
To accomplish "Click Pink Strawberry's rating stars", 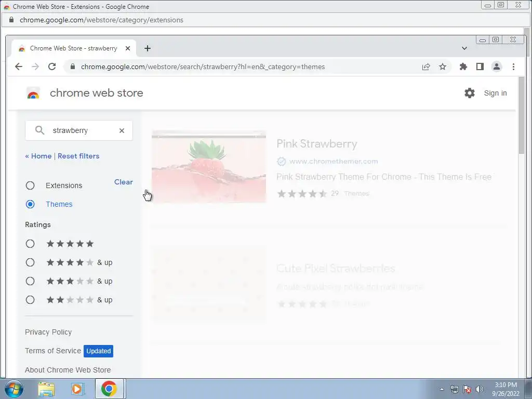I will pos(302,194).
